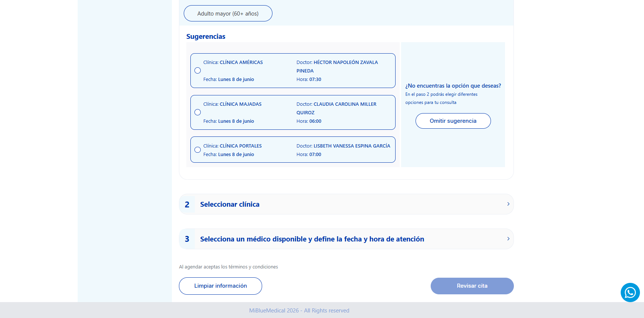
Task: Click the step number 3 badge
Action: pos(187,239)
